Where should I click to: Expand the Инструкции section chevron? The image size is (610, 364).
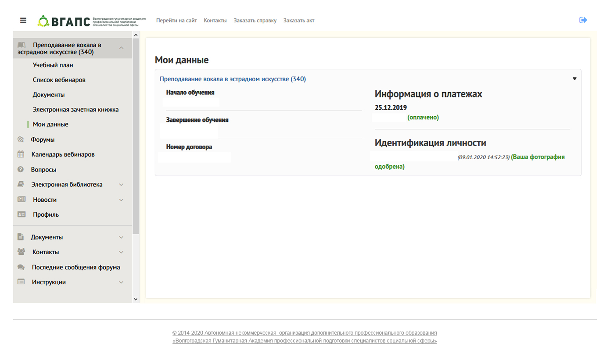click(x=122, y=282)
